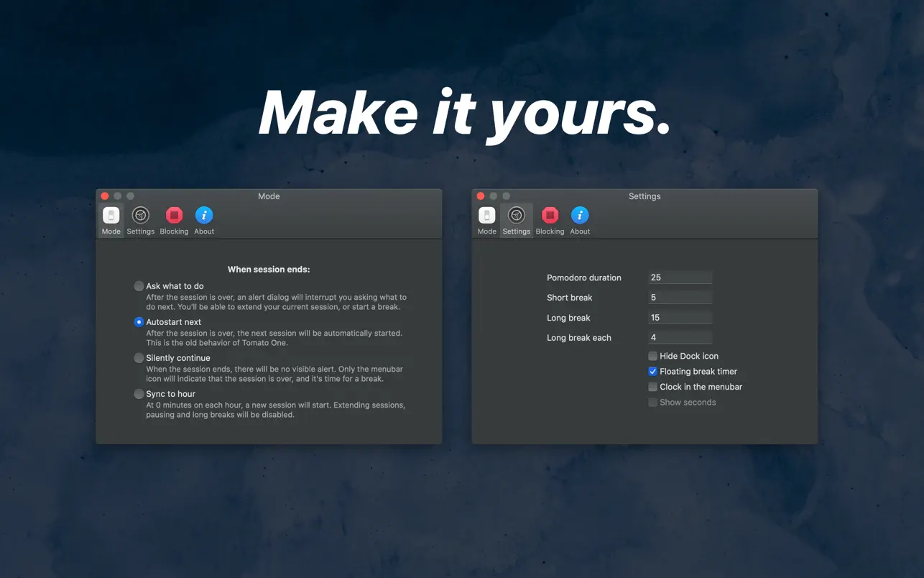Click the Autostart next radio button
The height and width of the screenshot is (578, 924).
click(x=139, y=321)
